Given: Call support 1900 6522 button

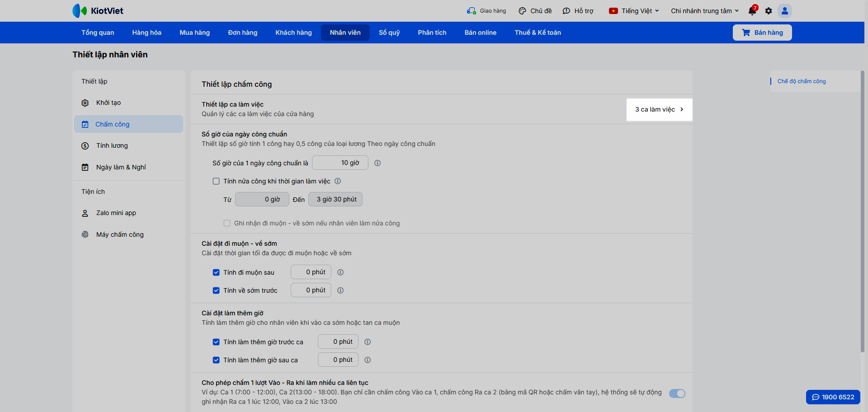Looking at the screenshot, I should coord(833,397).
